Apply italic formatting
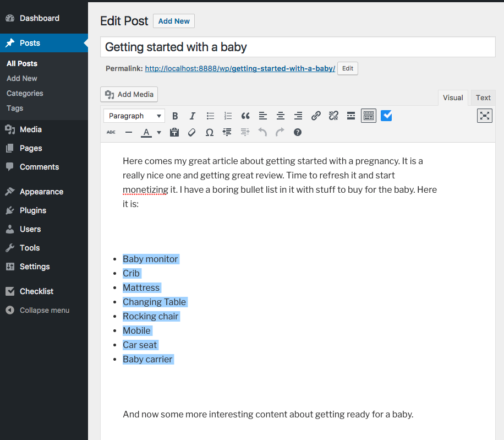The height and width of the screenshot is (440, 504). tap(193, 116)
